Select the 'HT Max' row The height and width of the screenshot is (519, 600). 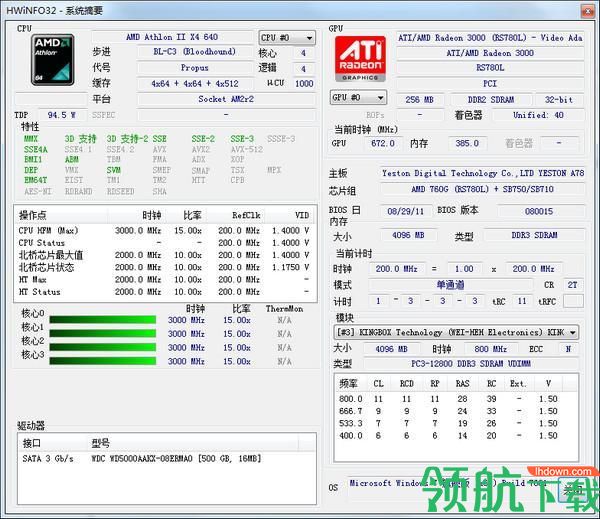[x=165, y=279]
